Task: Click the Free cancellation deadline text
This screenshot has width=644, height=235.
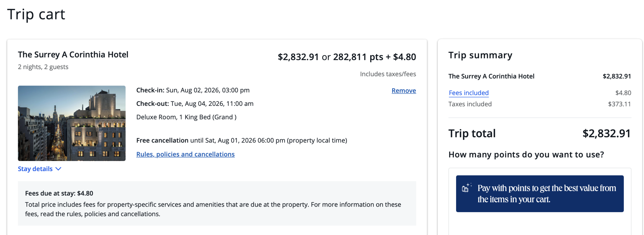Action: tap(241, 140)
